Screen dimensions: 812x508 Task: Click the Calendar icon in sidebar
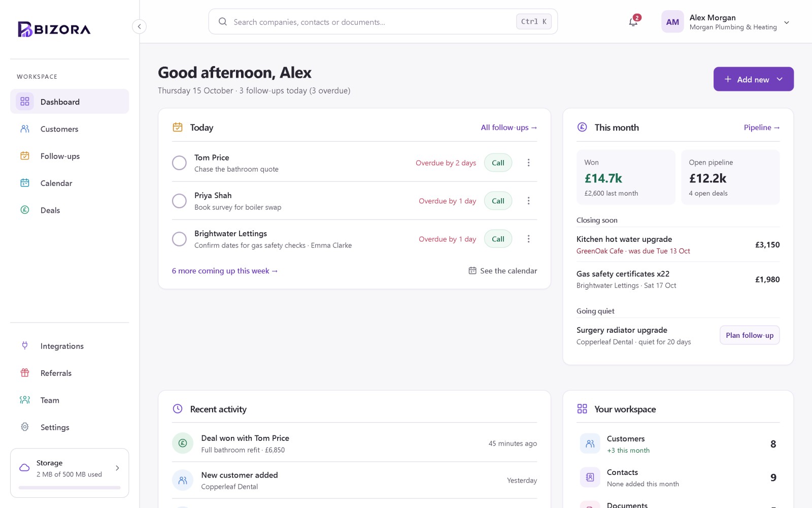[24, 183]
